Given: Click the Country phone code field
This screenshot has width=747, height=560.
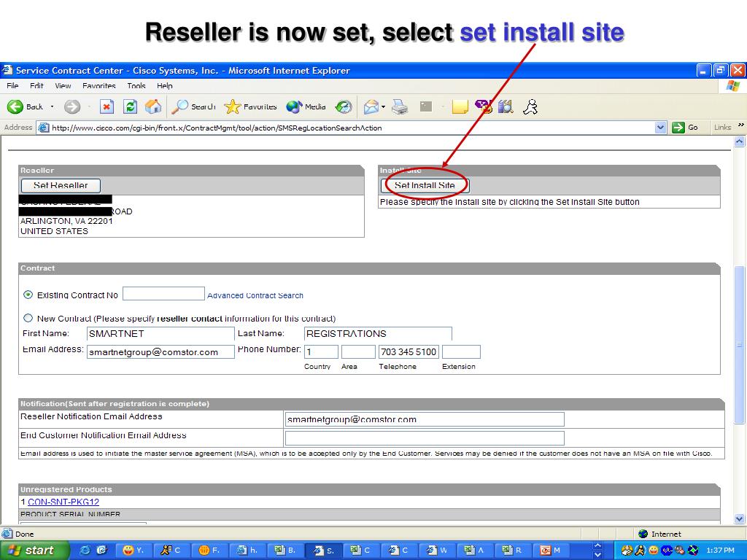Looking at the screenshot, I should [x=321, y=352].
